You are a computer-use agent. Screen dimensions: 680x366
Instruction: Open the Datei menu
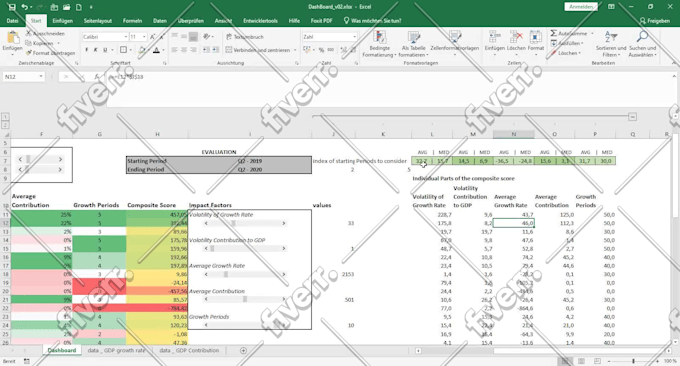pos(13,20)
